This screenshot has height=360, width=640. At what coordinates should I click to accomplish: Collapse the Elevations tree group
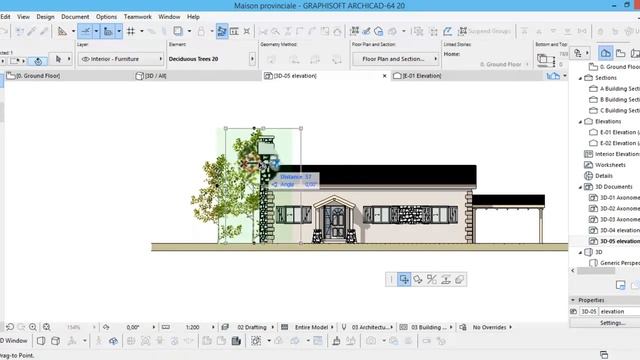pos(580,122)
